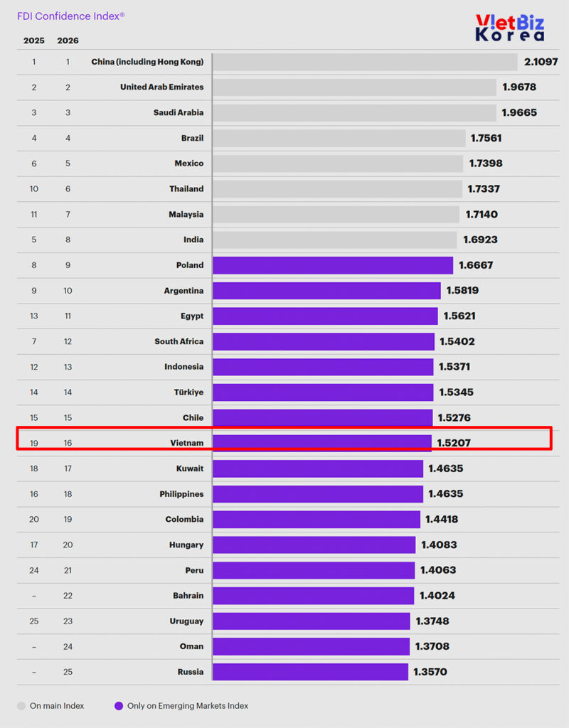Click the purple Emerging Markets legend dot
Screen dimensions: 569x728
pyautogui.click(x=119, y=706)
